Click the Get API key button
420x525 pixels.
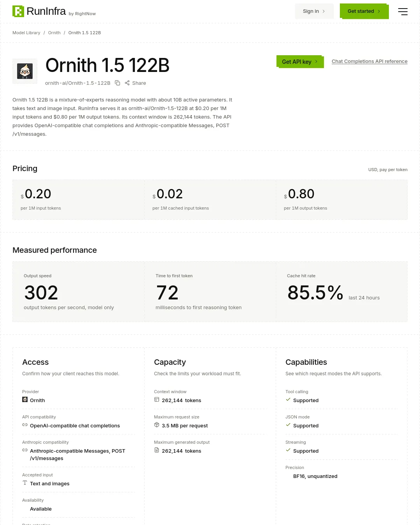pos(300,62)
